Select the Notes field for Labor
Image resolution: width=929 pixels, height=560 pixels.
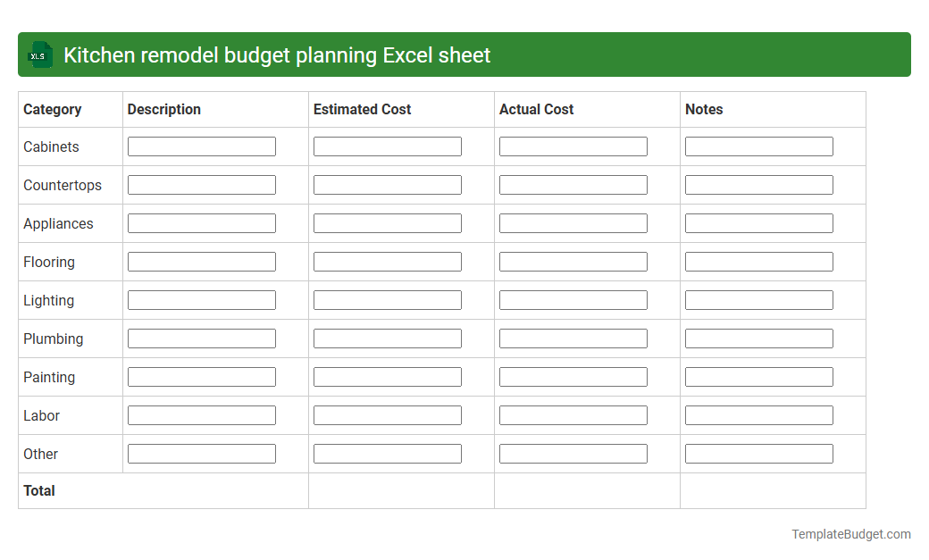pos(758,414)
